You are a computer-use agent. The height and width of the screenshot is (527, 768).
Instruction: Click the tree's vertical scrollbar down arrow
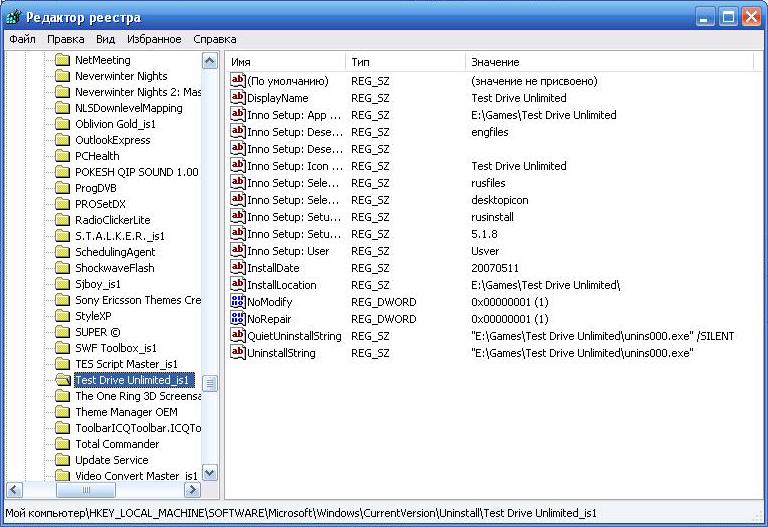210,473
